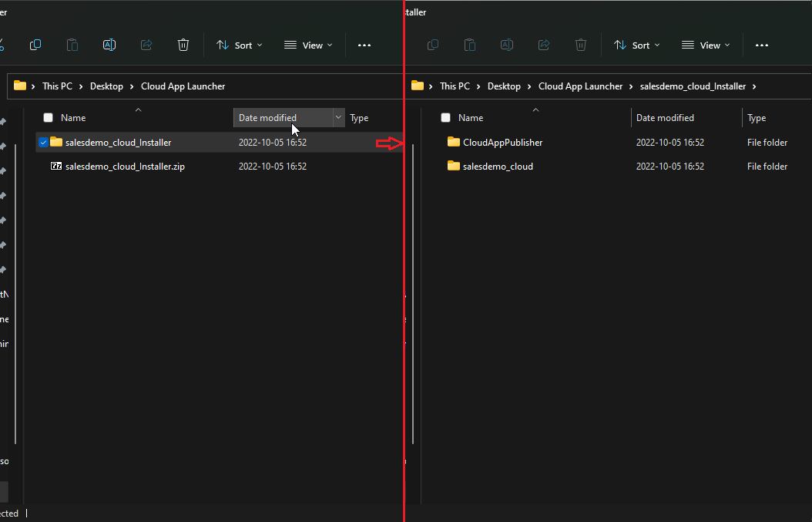This screenshot has width=812, height=522.
Task: Click the Rename icon in the left window toolbar
Action: 109,45
